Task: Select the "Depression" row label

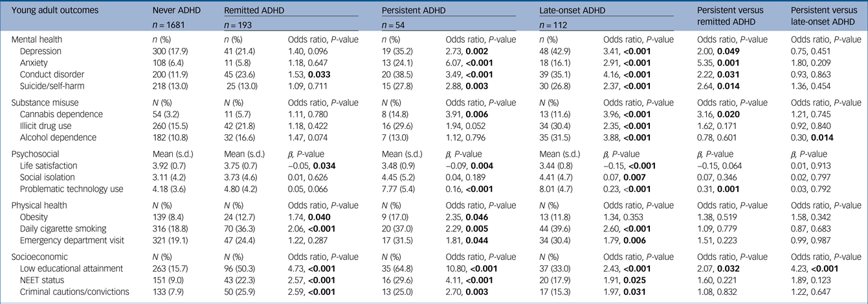Action: (40, 51)
